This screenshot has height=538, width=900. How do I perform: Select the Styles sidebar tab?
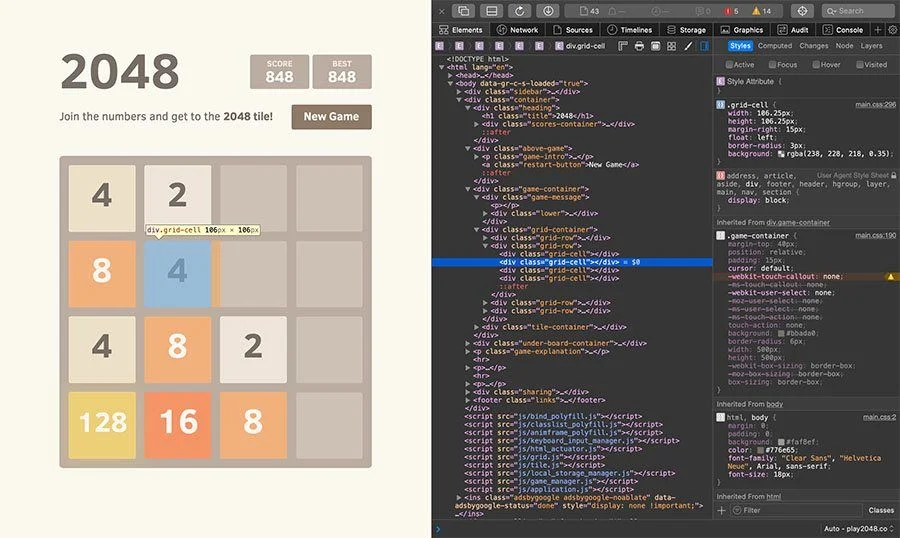[740, 46]
